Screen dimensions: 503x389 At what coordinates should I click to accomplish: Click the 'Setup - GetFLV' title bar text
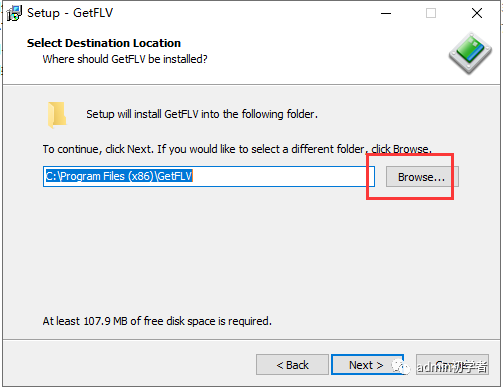coord(70,13)
